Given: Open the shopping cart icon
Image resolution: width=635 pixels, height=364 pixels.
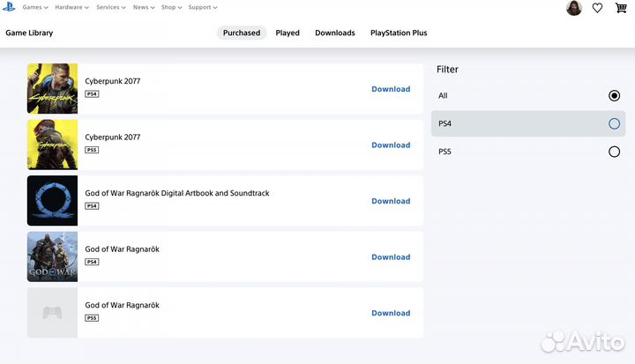Looking at the screenshot, I should coord(621,8).
